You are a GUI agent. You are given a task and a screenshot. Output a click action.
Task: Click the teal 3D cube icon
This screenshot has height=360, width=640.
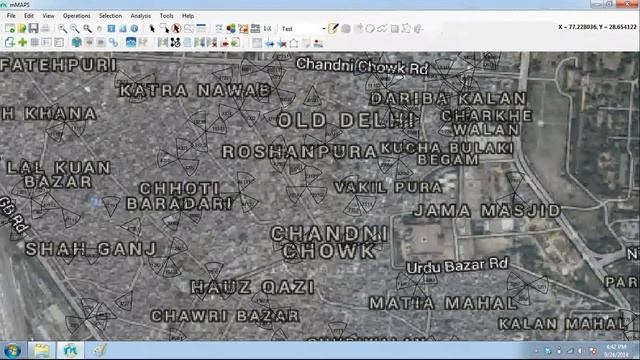click(x=76, y=42)
